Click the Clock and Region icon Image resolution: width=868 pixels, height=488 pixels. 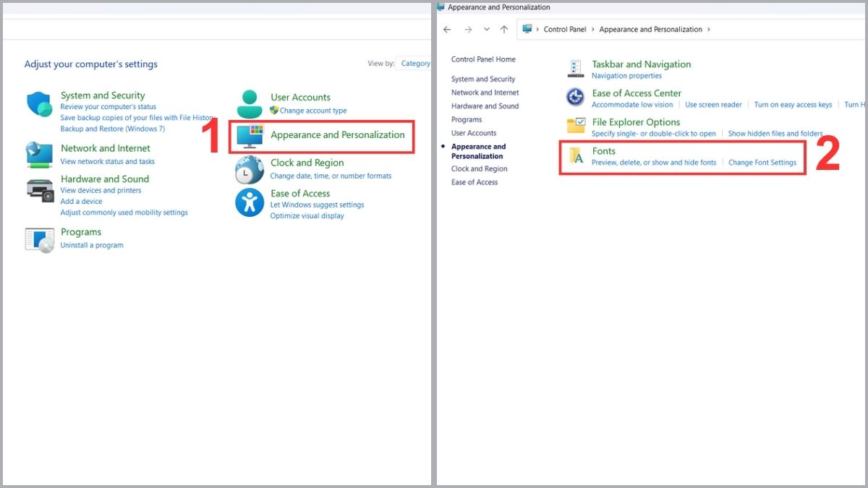(250, 170)
